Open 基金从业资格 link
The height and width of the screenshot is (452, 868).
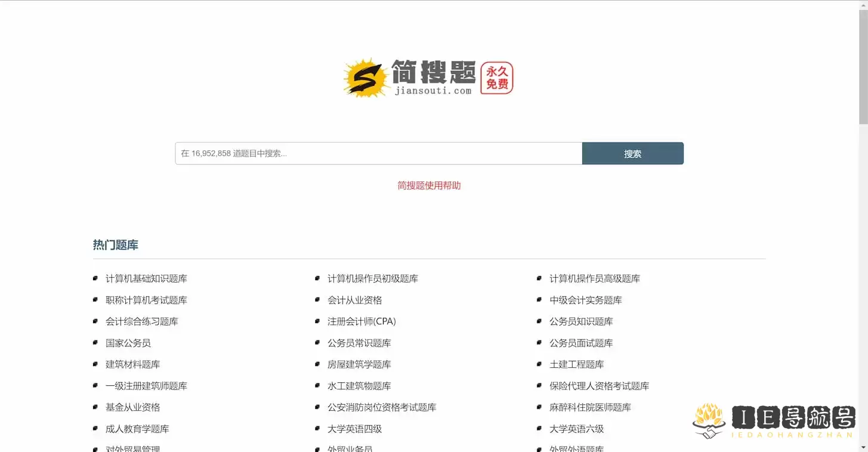tap(132, 407)
